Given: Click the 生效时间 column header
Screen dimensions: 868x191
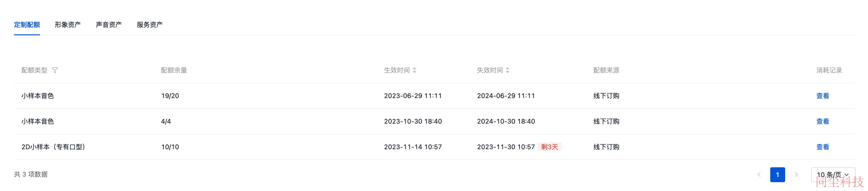Looking at the screenshot, I should (x=397, y=70).
